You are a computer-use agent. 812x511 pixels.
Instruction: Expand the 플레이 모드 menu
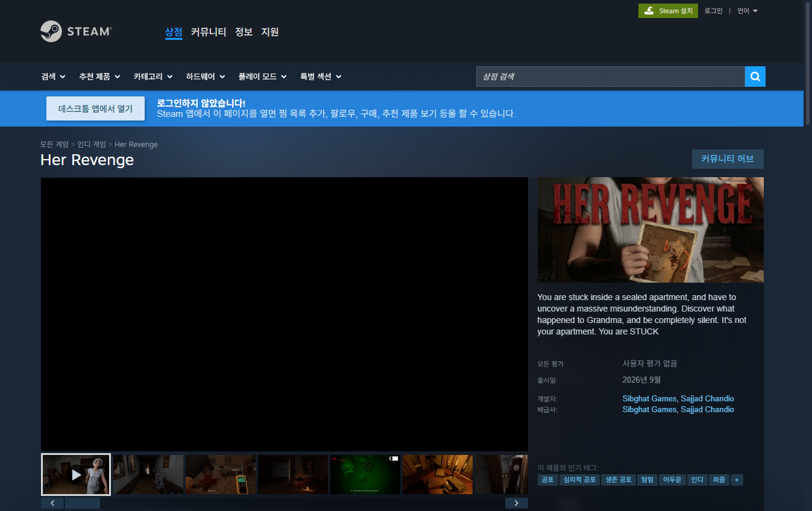tap(262, 77)
